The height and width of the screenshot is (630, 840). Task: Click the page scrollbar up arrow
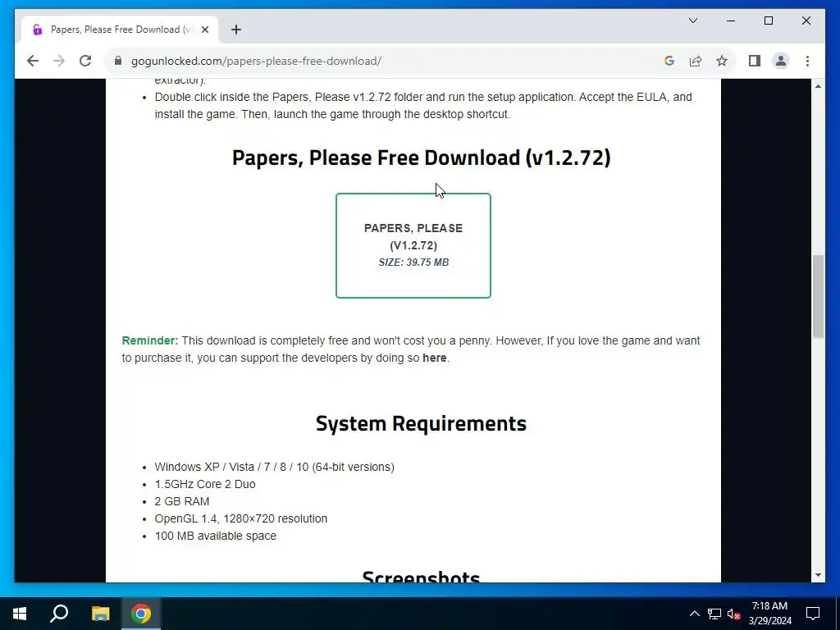[x=818, y=85]
